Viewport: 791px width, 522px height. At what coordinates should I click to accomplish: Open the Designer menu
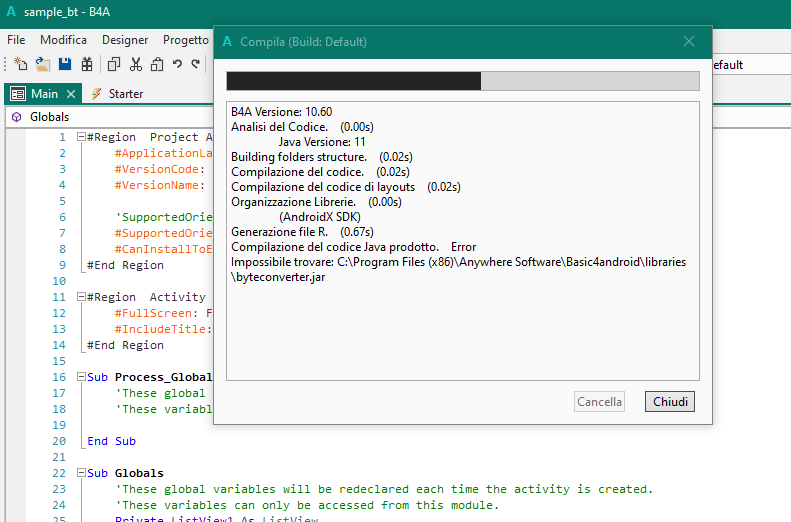(125, 40)
